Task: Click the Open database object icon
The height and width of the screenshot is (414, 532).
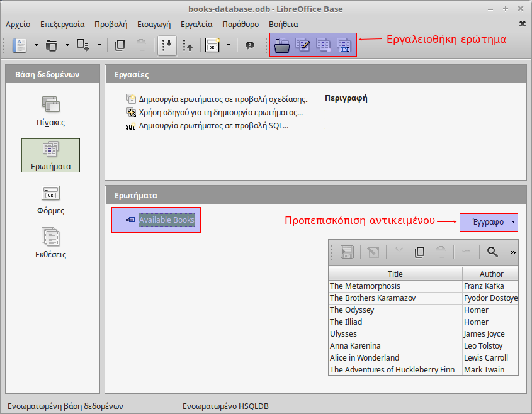Action: click(282, 45)
